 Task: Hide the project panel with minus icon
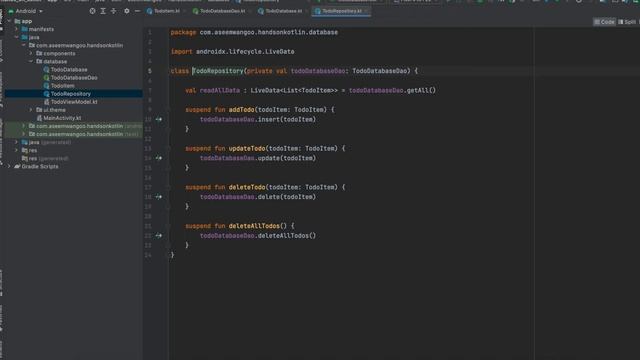(138, 11)
